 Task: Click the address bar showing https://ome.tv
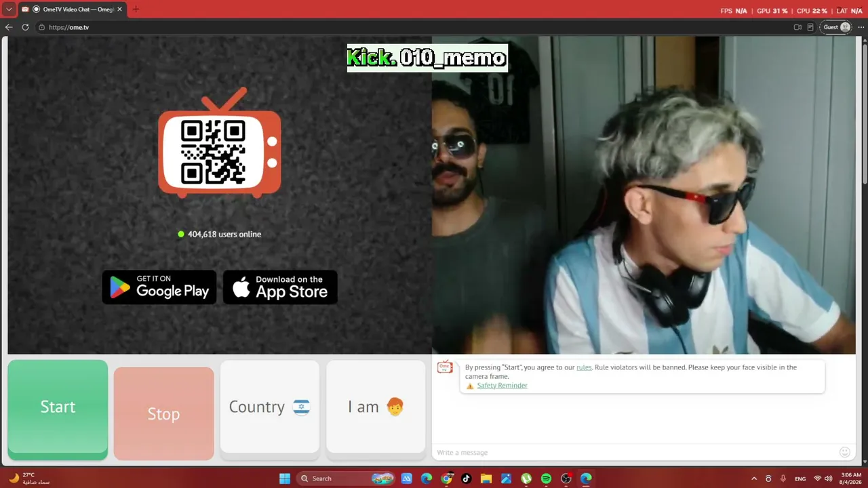pos(412,27)
